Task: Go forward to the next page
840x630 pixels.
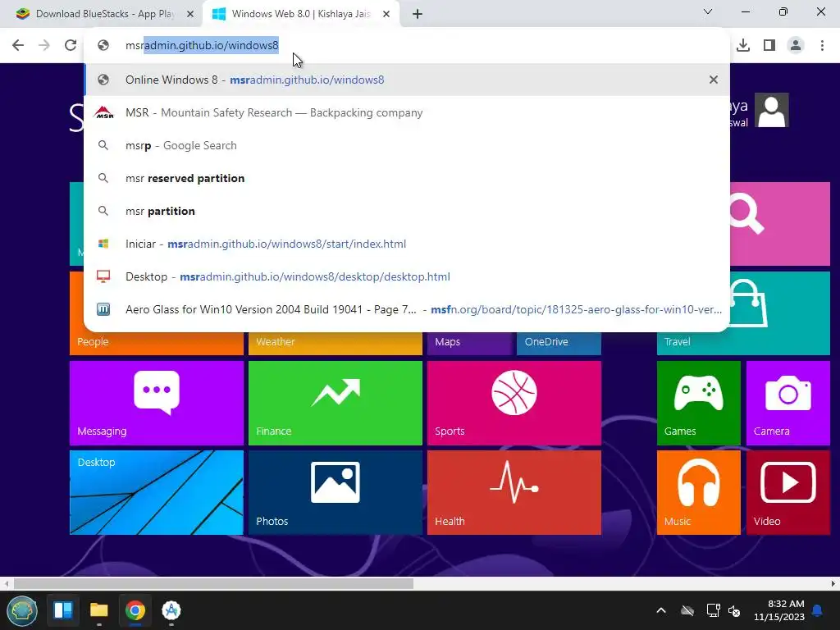Action: pyautogui.click(x=44, y=45)
